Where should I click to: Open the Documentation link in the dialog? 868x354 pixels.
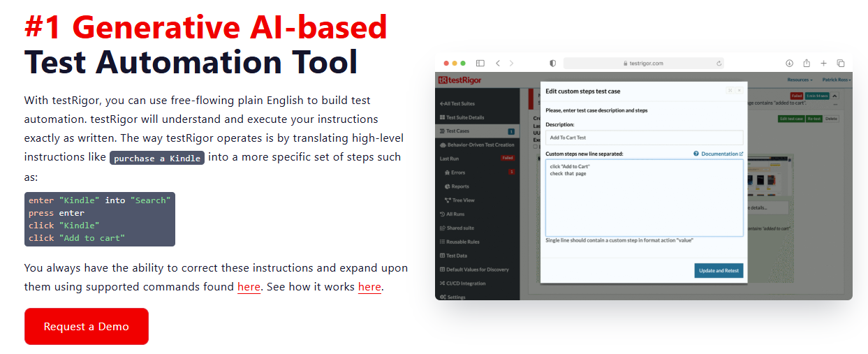pyautogui.click(x=719, y=154)
